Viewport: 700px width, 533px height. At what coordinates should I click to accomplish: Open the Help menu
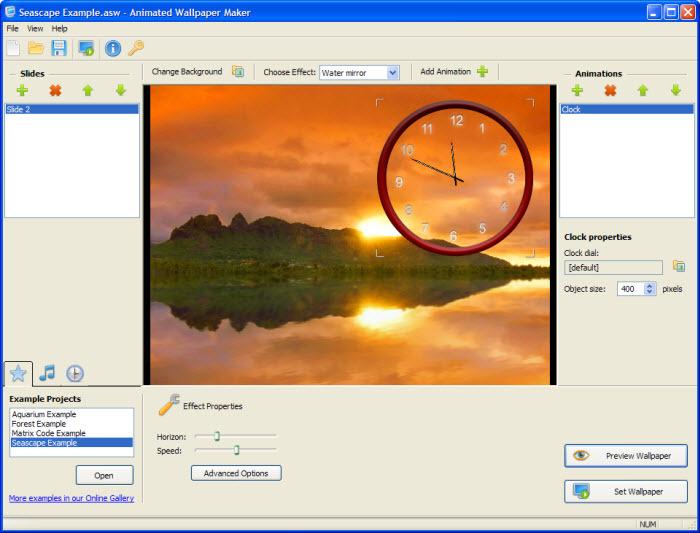pyautogui.click(x=59, y=29)
